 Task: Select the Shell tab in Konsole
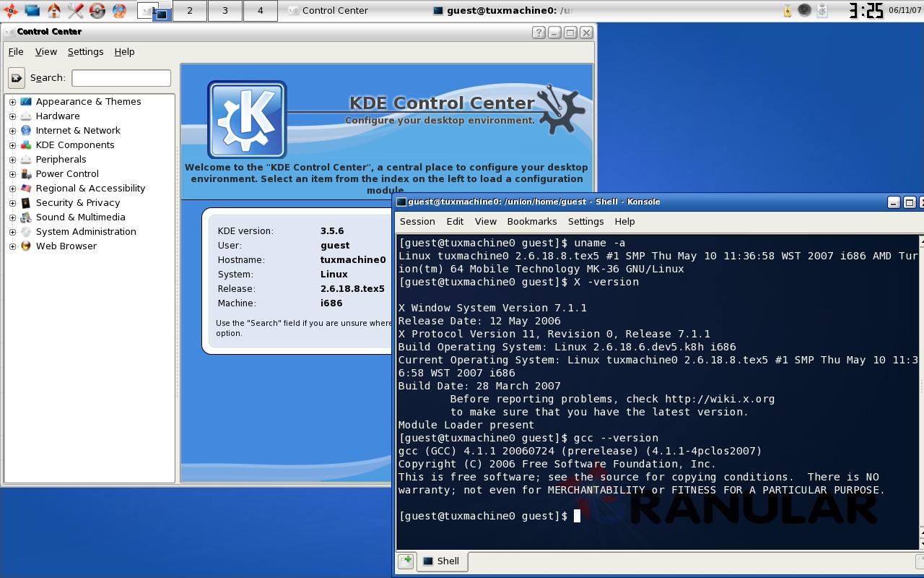coord(441,561)
